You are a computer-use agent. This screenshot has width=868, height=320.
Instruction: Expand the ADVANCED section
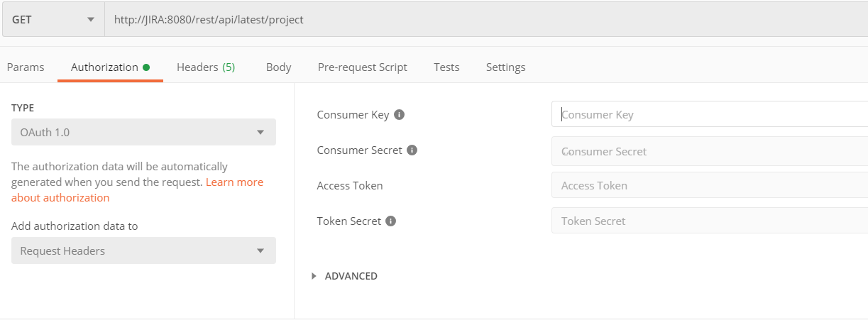(x=344, y=276)
